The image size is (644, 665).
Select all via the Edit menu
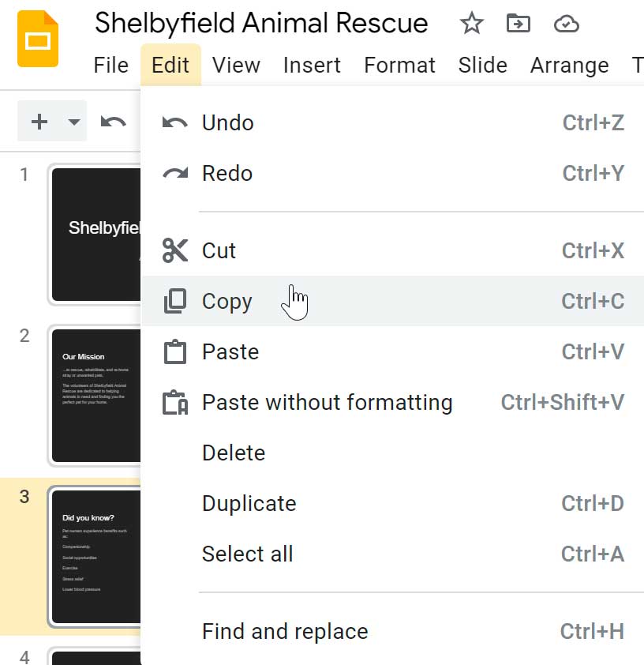coord(247,554)
